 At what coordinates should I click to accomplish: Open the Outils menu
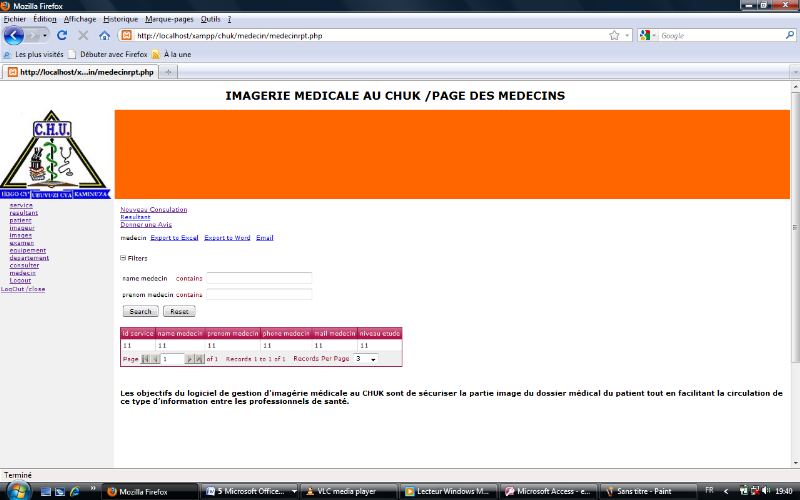[210, 19]
